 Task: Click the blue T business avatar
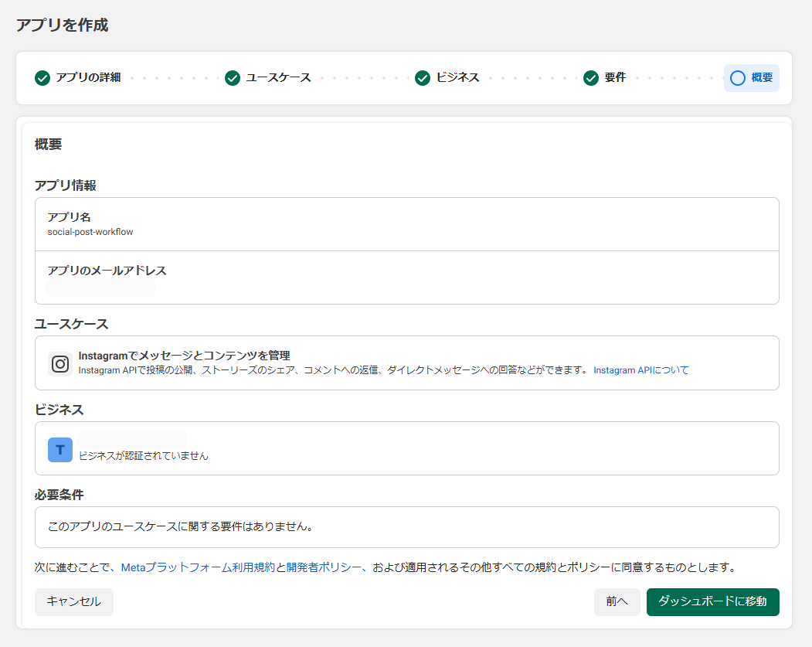tap(60, 449)
